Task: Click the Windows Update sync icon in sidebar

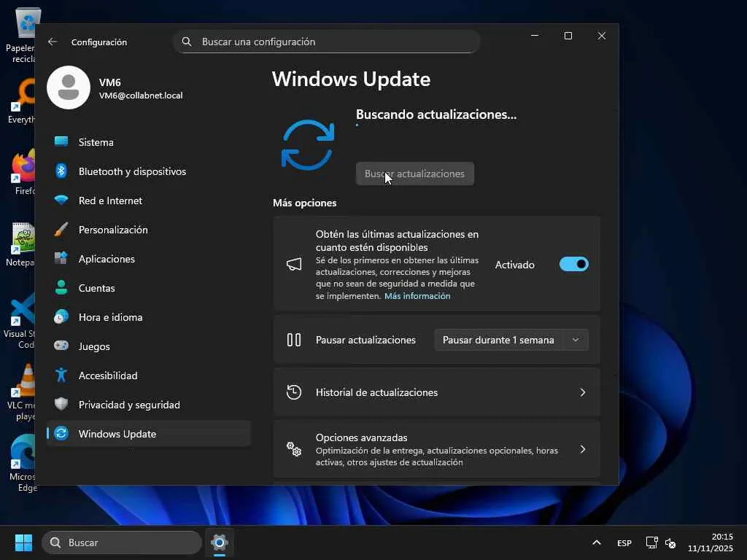Action: [61, 433]
